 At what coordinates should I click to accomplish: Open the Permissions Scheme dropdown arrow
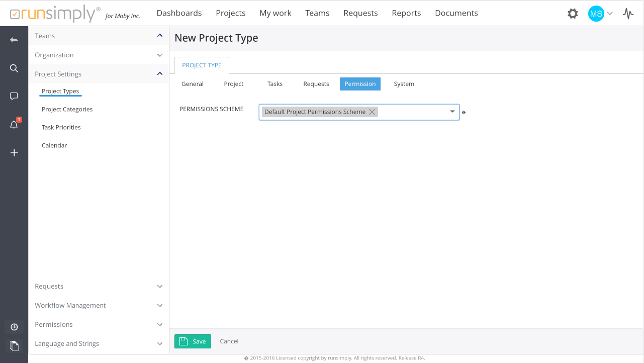pyautogui.click(x=452, y=112)
